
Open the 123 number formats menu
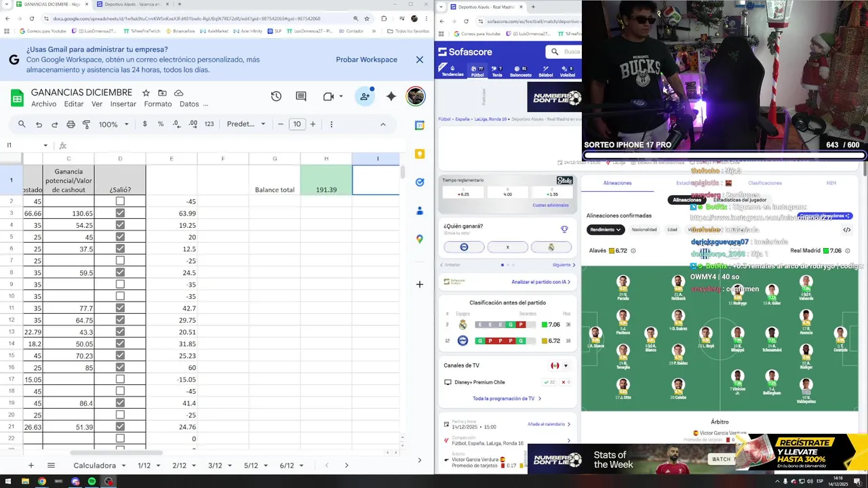(209, 124)
